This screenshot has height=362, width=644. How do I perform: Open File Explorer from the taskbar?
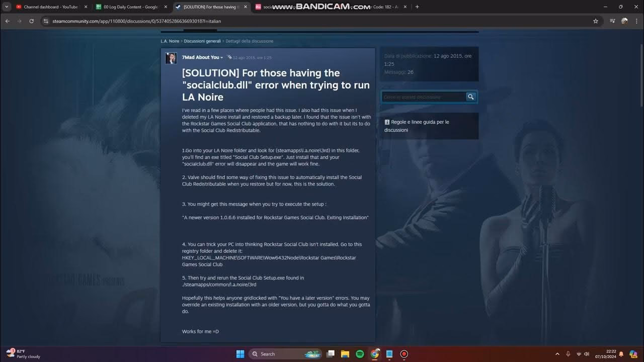pyautogui.click(x=345, y=354)
